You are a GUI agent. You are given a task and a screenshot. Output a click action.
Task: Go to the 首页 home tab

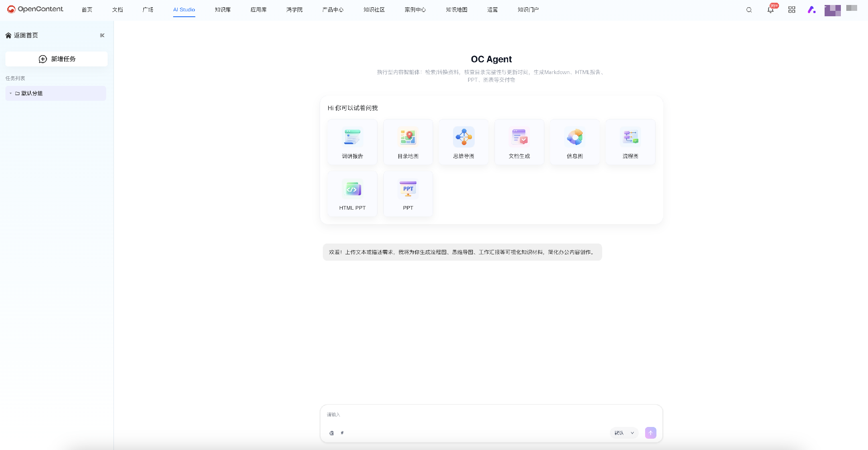(x=87, y=10)
